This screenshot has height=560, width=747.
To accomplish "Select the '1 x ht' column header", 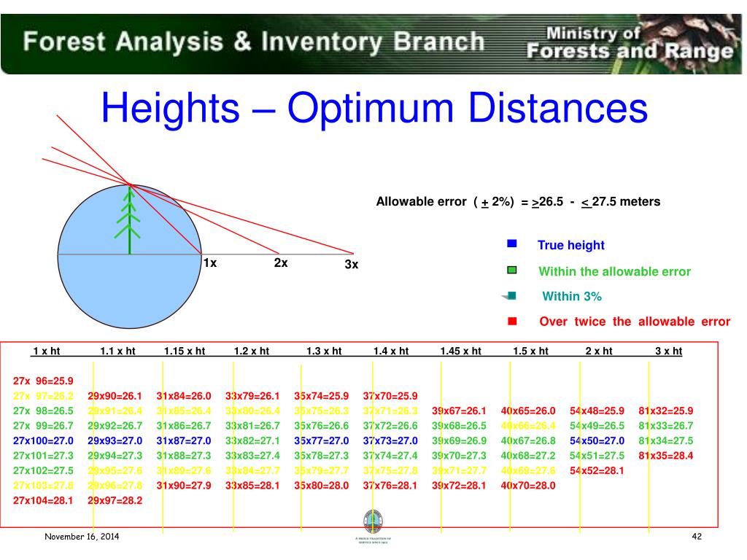I will [x=46, y=351].
